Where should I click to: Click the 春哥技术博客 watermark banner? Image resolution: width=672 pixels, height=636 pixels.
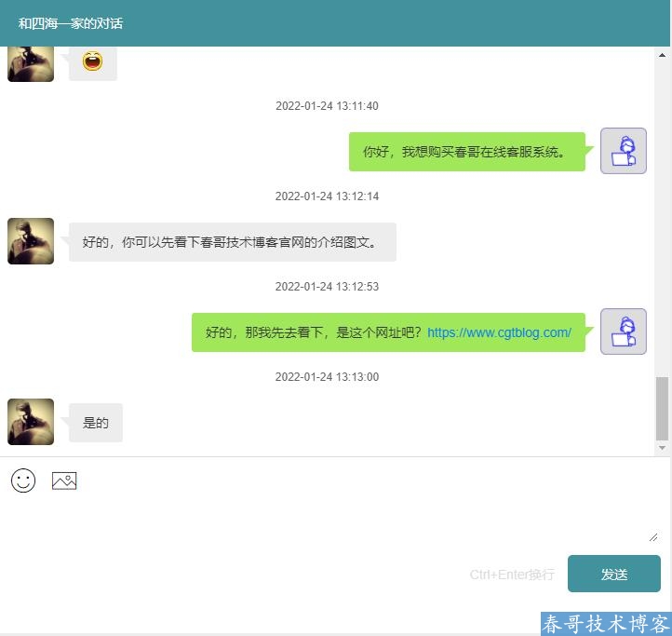[605, 624]
